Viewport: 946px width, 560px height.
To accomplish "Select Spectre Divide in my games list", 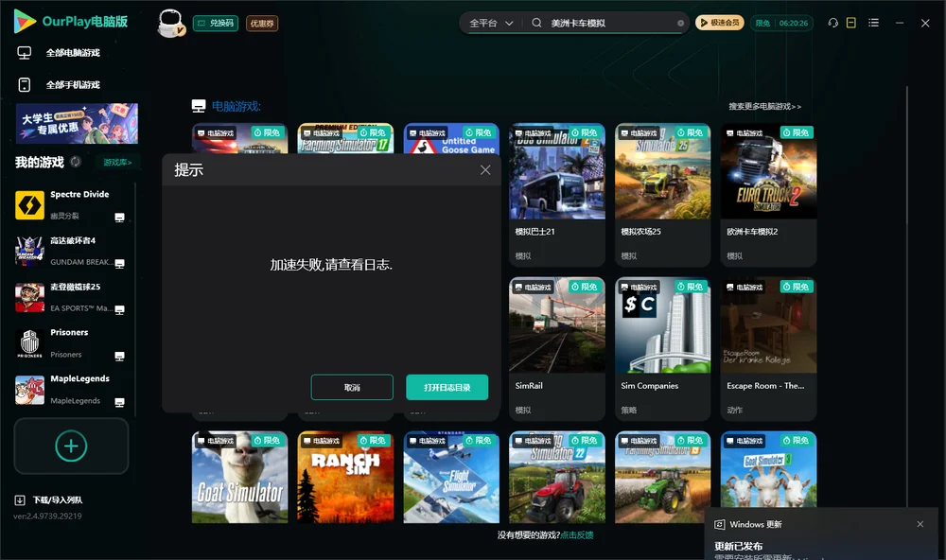I will [x=71, y=205].
